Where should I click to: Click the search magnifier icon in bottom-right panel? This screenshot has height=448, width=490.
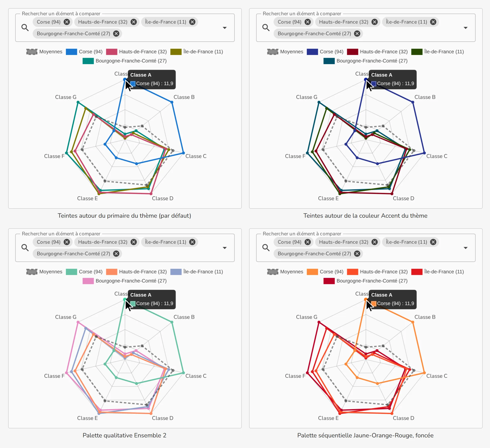[x=266, y=247]
